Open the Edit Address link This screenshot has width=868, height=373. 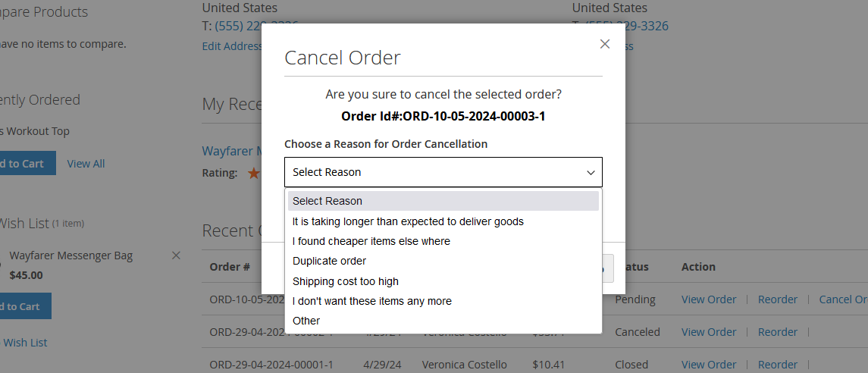point(232,46)
